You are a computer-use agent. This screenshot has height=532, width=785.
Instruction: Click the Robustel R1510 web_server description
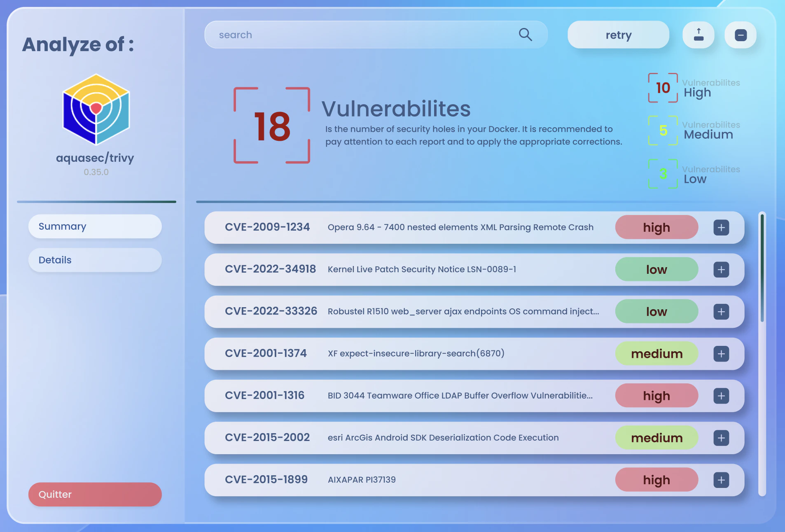tap(463, 311)
